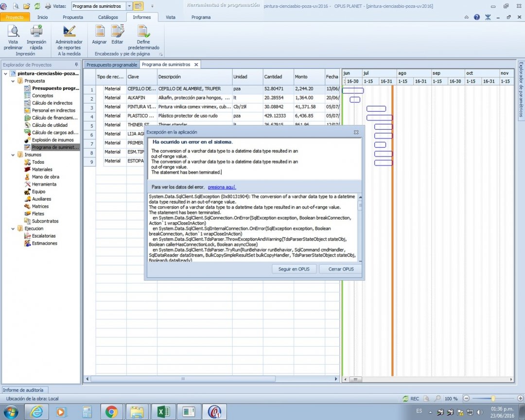Screen dimensions: 525x420
Task: Collapse the Insumos tree node
Action: point(13,155)
